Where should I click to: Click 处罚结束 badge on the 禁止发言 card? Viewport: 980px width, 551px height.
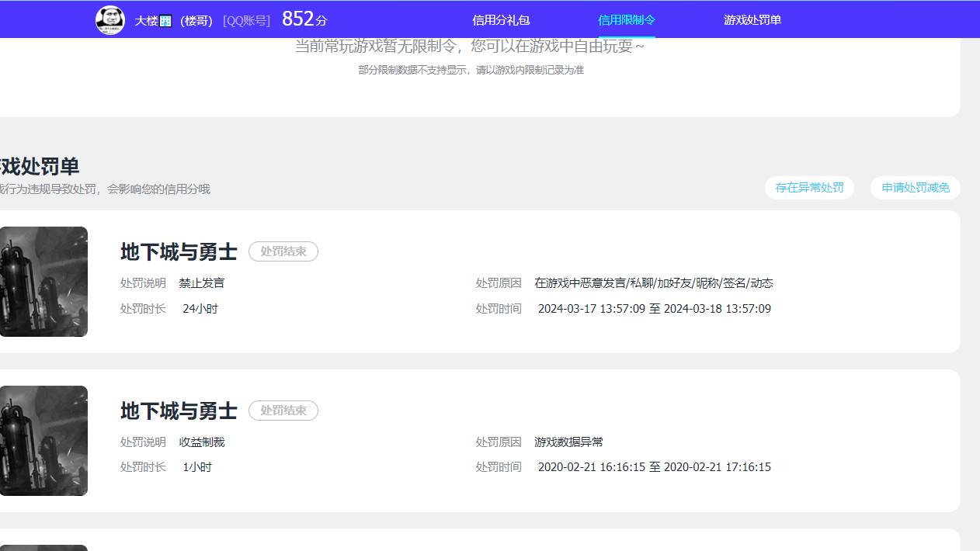283,251
